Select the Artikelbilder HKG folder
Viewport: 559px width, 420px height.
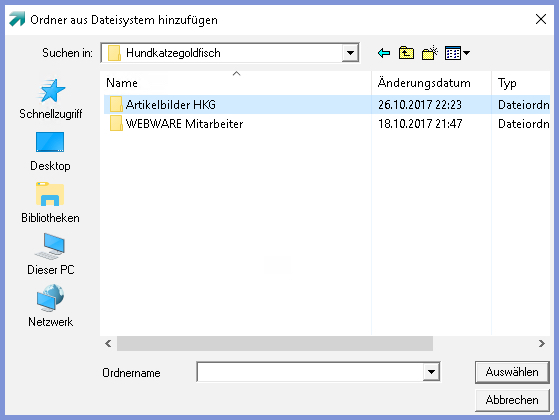[171, 104]
